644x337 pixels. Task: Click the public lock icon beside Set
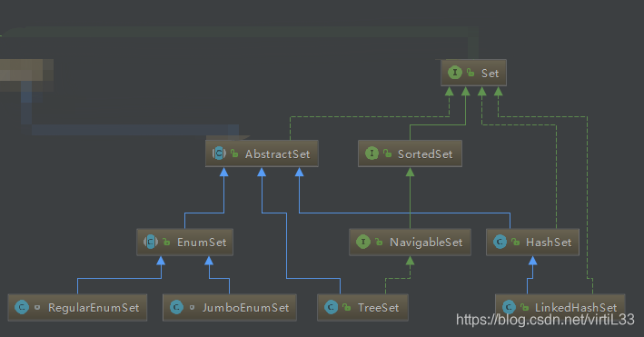[x=471, y=73]
